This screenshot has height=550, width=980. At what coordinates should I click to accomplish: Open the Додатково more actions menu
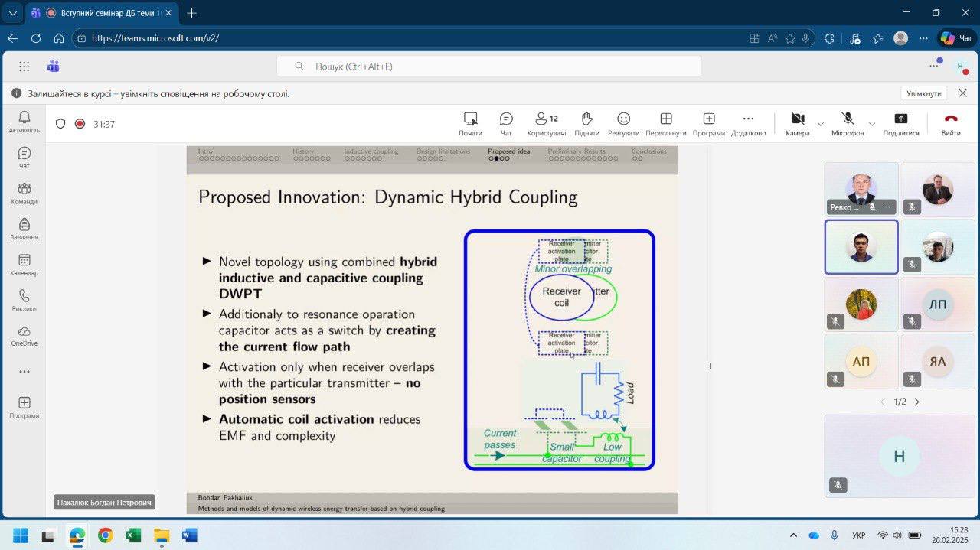click(748, 123)
